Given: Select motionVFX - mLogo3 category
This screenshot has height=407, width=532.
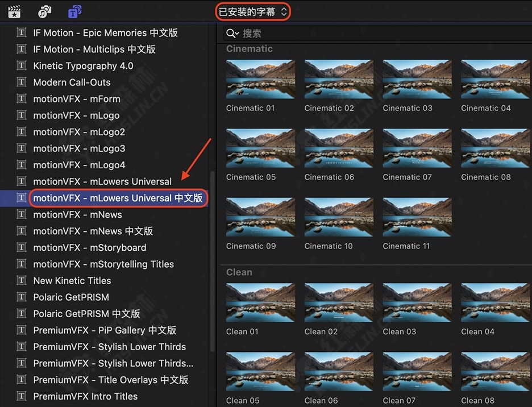Looking at the screenshot, I should click(x=79, y=148).
